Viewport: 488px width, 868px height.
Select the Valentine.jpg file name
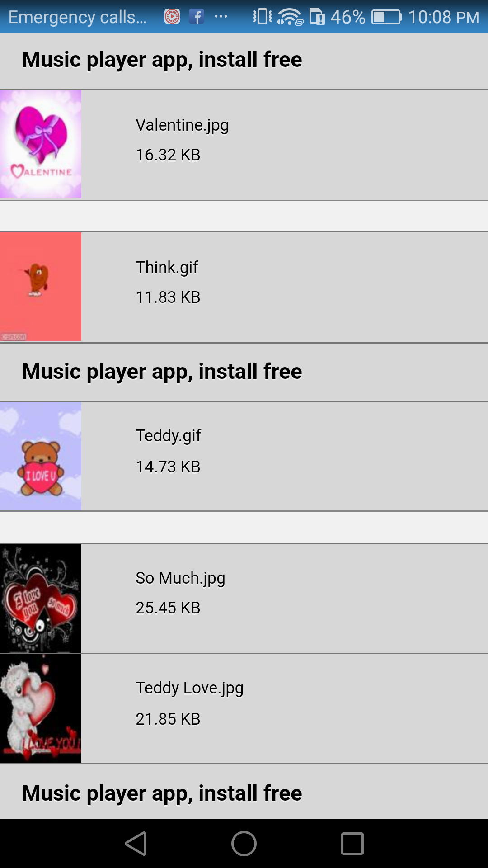click(182, 125)
